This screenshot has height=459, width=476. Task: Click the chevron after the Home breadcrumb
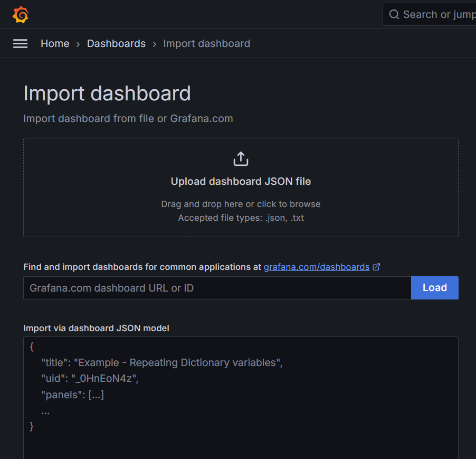tap(77, 44)
